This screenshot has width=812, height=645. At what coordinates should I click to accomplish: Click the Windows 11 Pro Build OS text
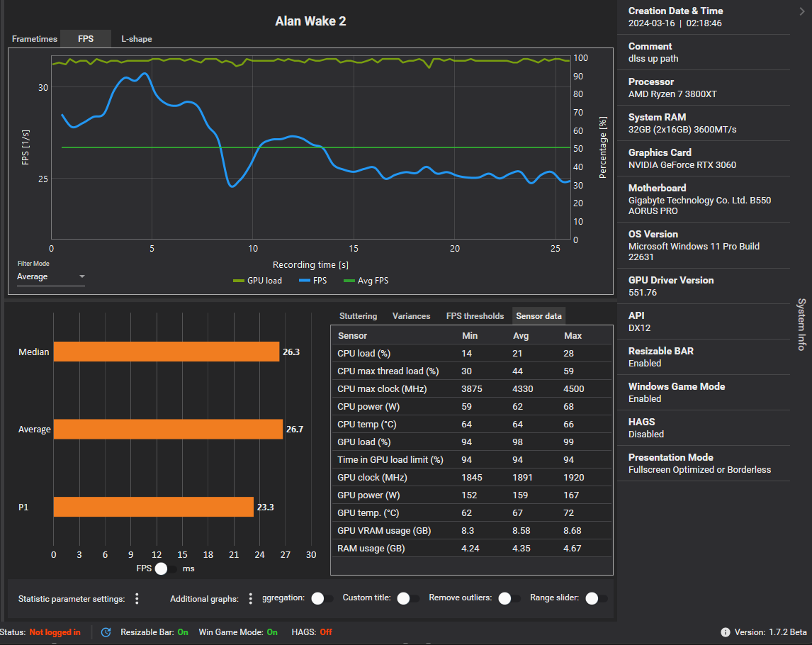pos(694,252)
